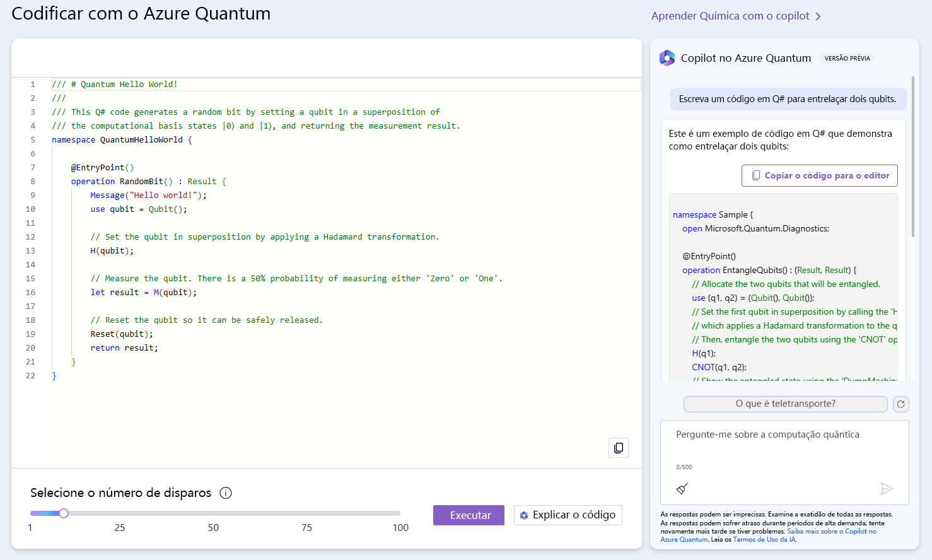The image size is (932, 560).
Task: Click the copy code icon in editor
Action: click(619, 448)
